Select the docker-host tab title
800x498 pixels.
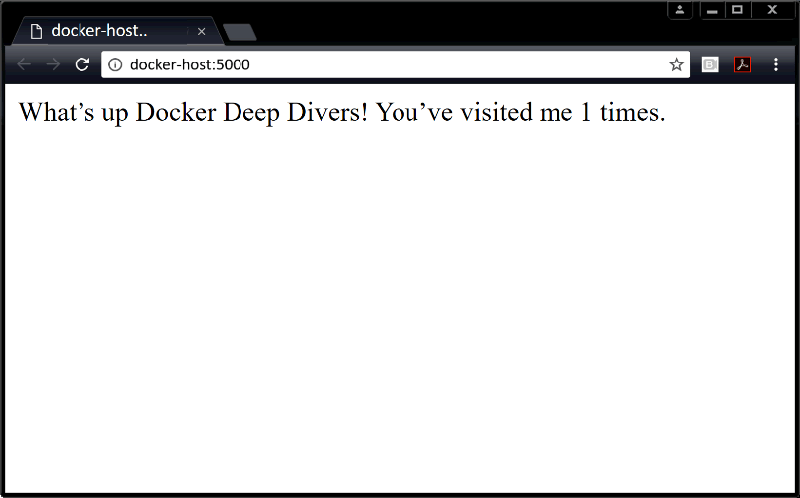click(x=100, y=32)
